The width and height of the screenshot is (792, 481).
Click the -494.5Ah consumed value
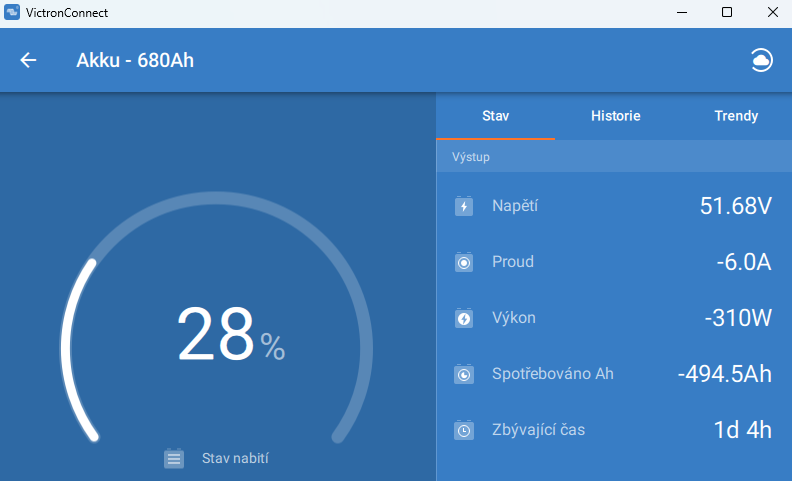point(724,375)
